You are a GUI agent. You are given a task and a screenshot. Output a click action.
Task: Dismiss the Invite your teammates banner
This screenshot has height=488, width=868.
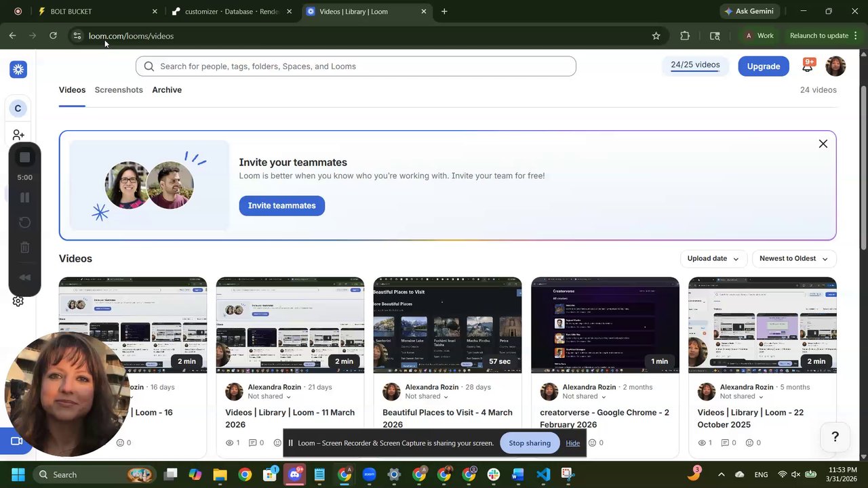tap(823, 144)
